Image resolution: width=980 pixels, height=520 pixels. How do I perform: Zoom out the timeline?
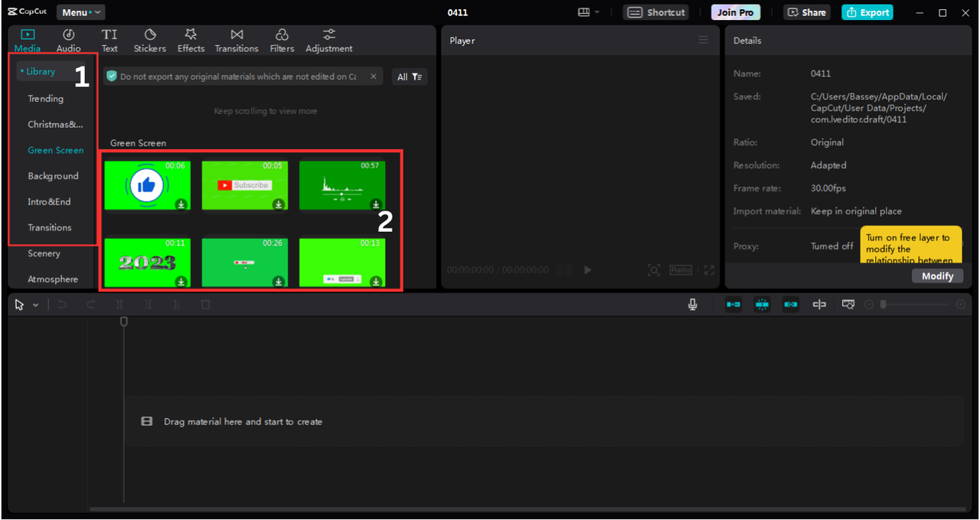[869, 305]
